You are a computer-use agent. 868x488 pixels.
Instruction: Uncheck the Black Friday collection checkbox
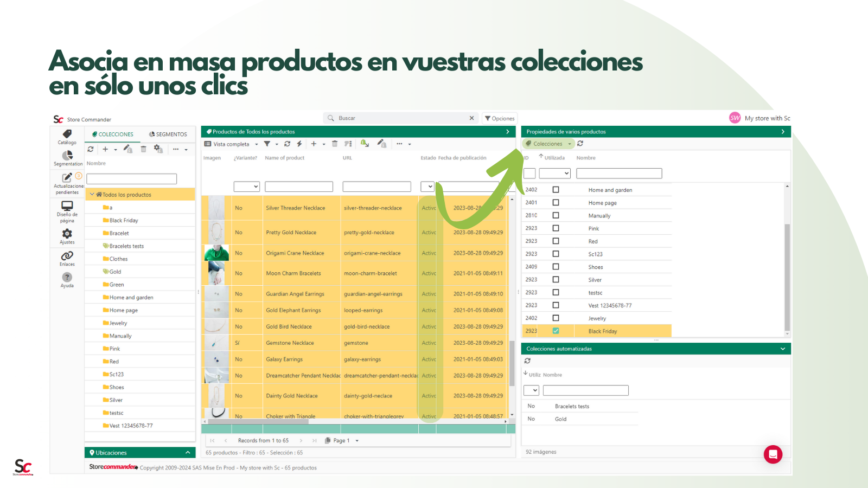556,331
